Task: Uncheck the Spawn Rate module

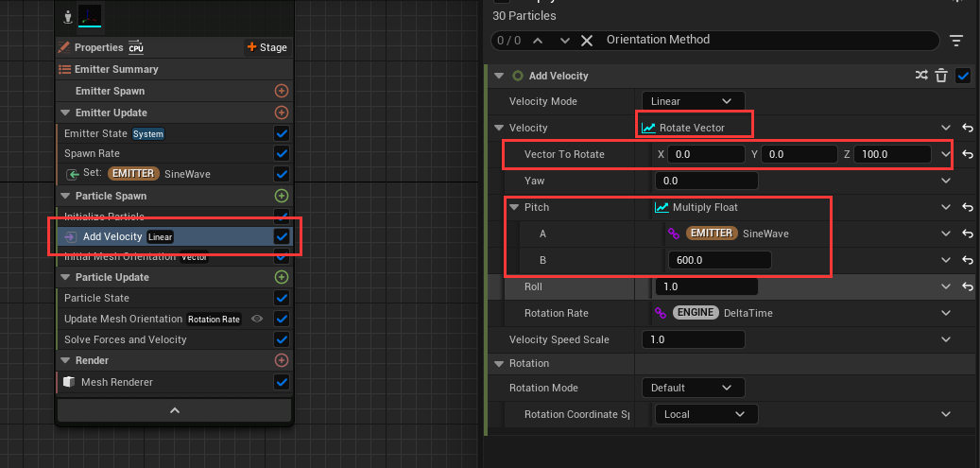Action: point(281,153)
